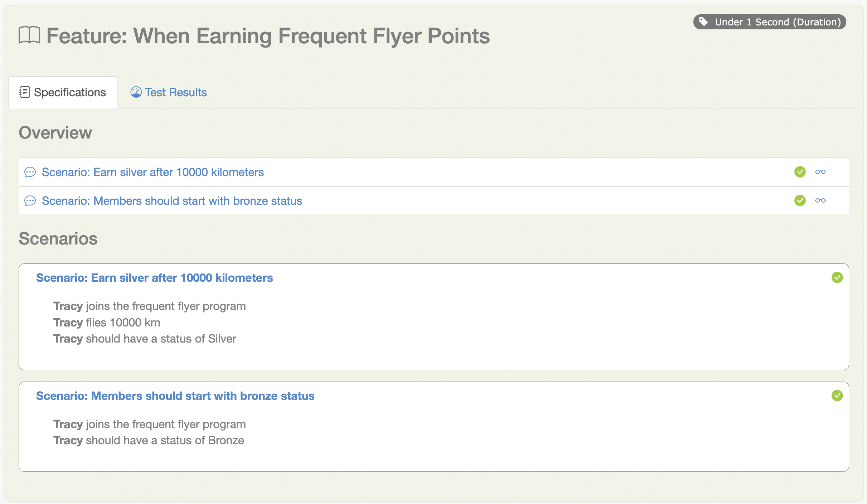Open Members bronze status link in Overview

coord(172,201)
